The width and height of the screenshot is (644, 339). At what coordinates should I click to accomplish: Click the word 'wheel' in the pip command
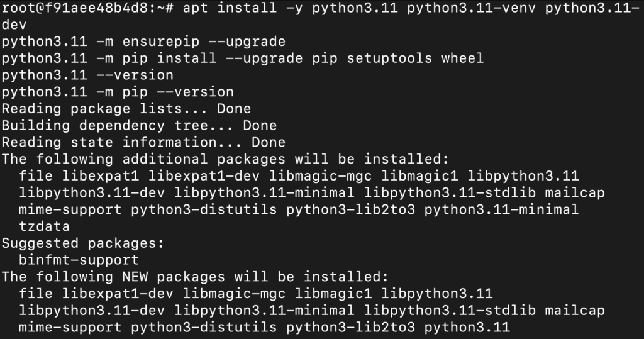point(463,58)
